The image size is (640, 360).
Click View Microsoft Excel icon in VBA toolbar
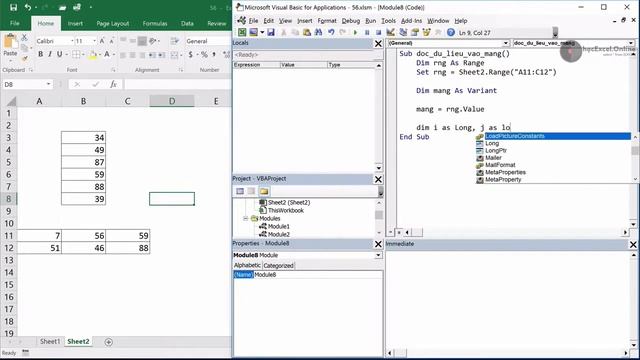pyautogui.click(x=242, y=32)
